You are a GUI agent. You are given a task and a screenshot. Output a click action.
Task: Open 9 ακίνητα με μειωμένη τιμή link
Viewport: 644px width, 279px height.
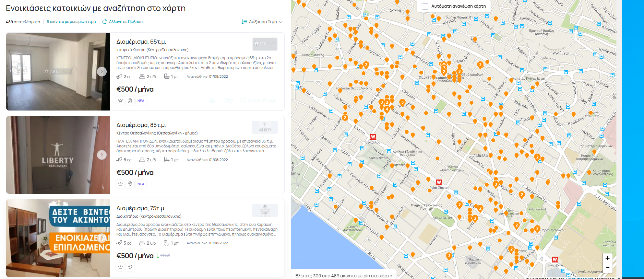(71, 22)
